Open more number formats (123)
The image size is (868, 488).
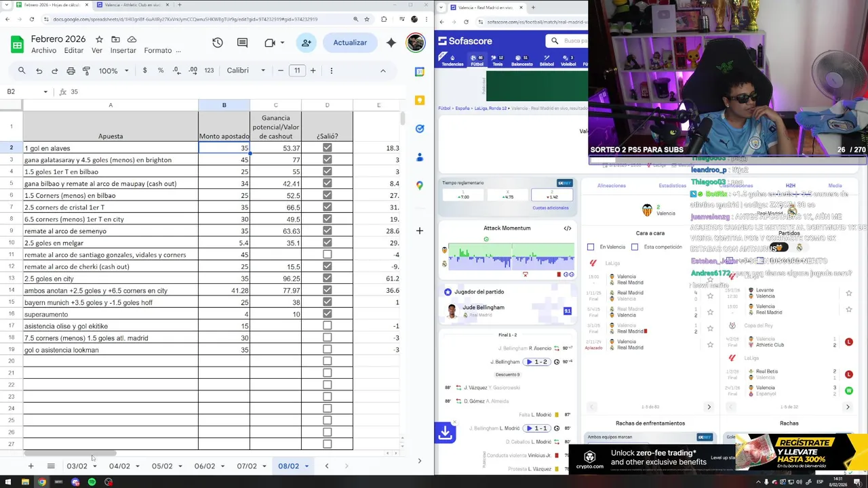pos(209,70)
